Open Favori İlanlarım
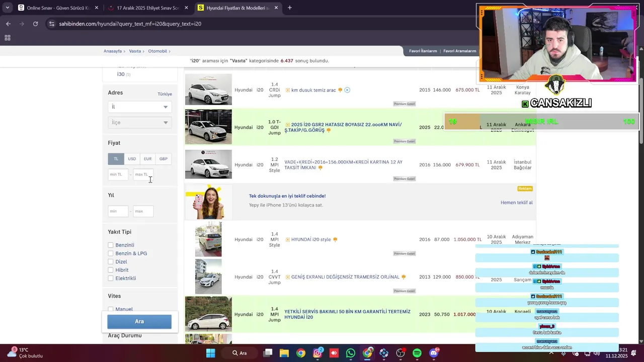644x362 pixels. 423,51
